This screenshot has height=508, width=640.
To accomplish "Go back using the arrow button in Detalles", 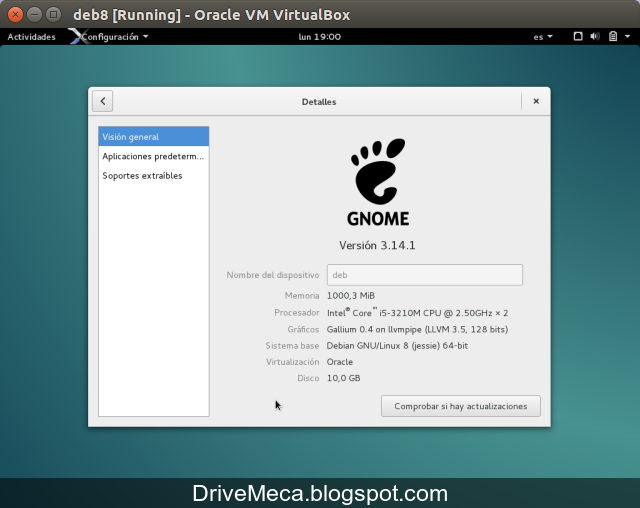I will (x=102, y=101).
